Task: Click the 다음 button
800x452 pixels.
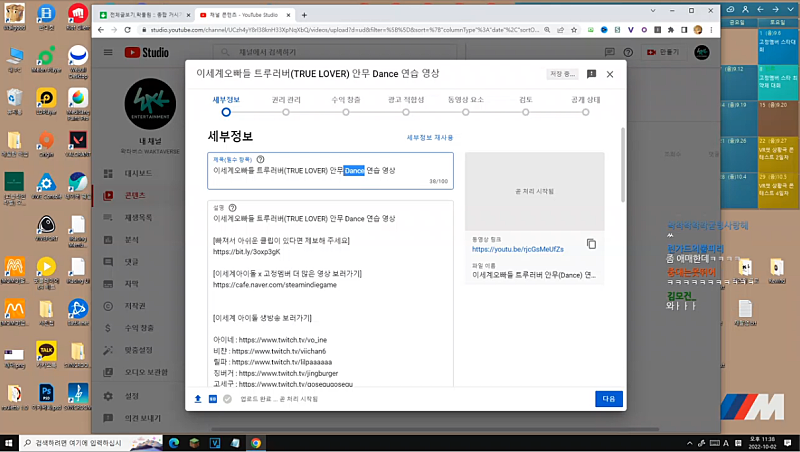Action: point(608,399)
